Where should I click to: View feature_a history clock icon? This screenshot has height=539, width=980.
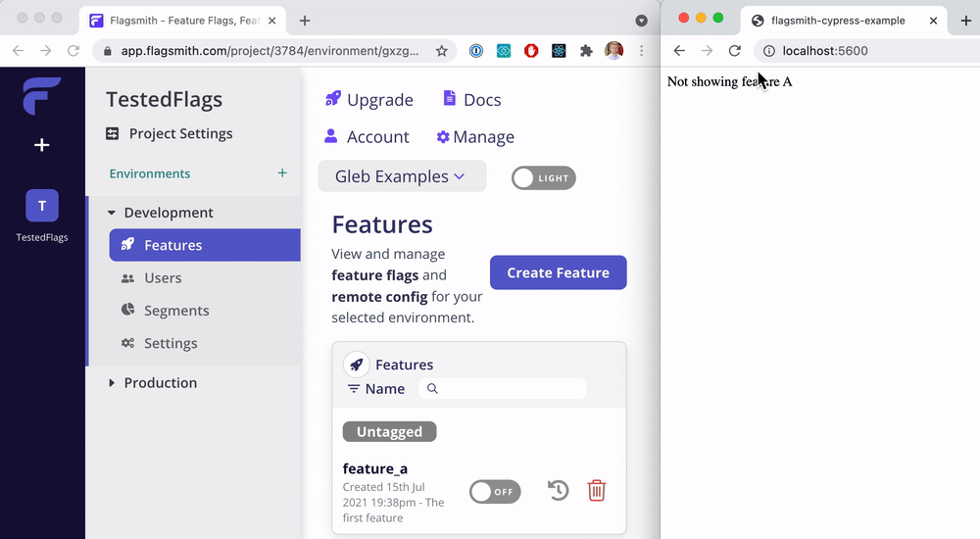559,491
